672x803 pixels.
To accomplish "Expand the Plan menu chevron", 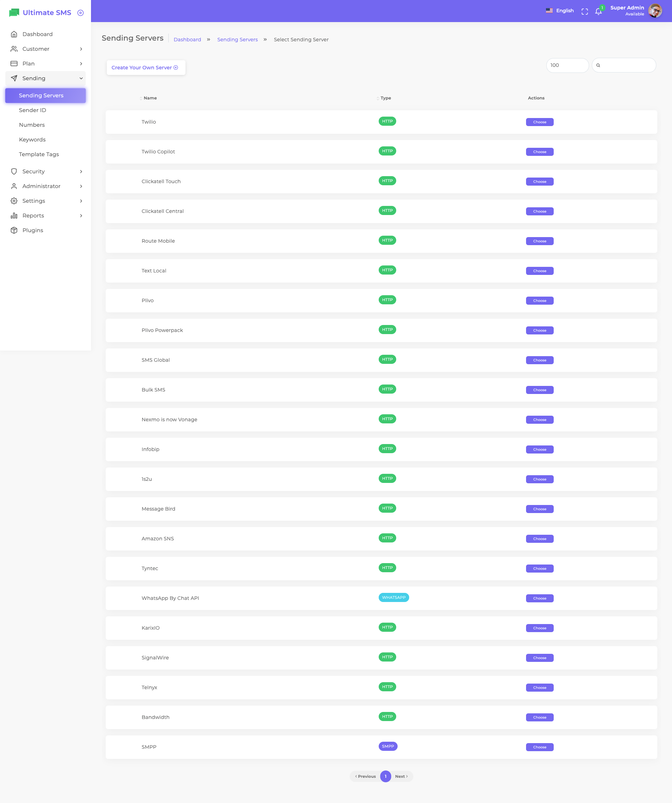I will point(81,63).
